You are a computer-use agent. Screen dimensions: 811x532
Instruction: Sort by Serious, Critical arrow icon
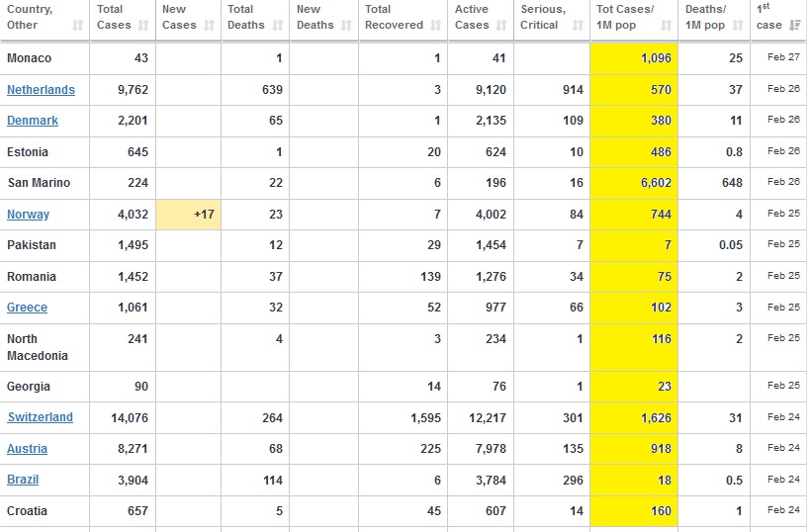click(x=579, y=25)
